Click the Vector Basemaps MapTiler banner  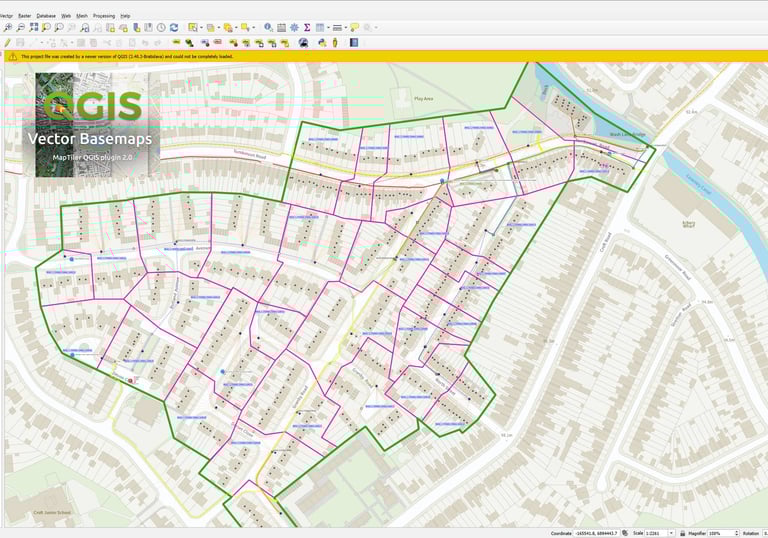tap(91, 125)
